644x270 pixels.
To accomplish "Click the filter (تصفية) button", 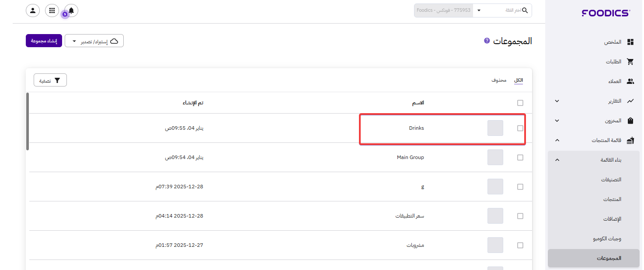I will coord(50,80).
